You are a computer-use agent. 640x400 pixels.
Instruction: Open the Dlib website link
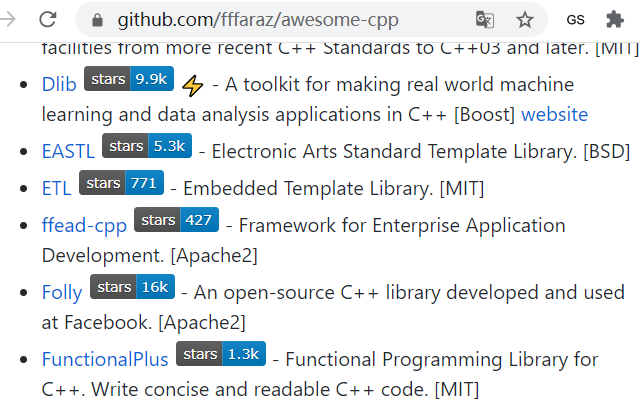(555, 114)
